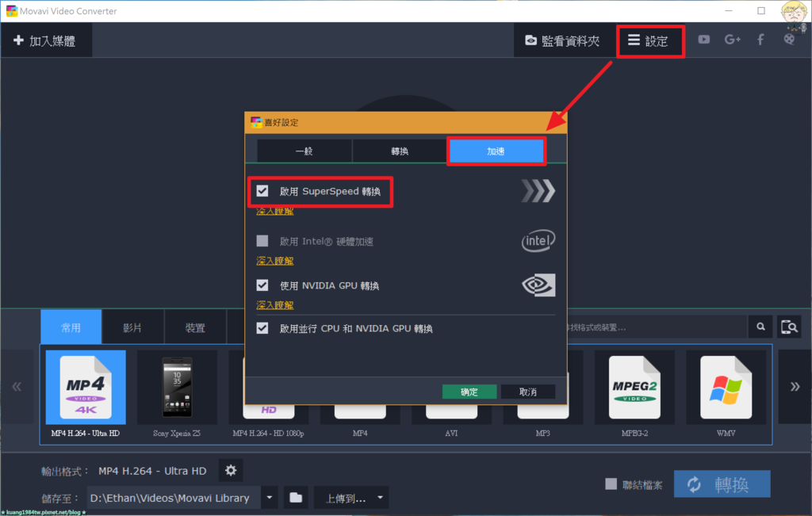Viewport: 812px width, 516px height.
Task: Click the SuperSpeed triple-chevron icon
Action: tap(538, 191)
